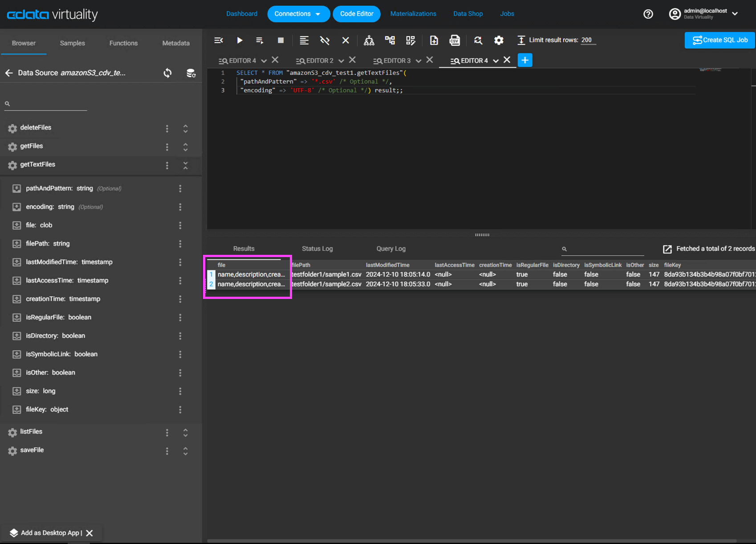Image resolution: width=756 pixels, height=544 pixels.
Task: Close the Add as Desktop App banner
Action: [x=89, y=533]
